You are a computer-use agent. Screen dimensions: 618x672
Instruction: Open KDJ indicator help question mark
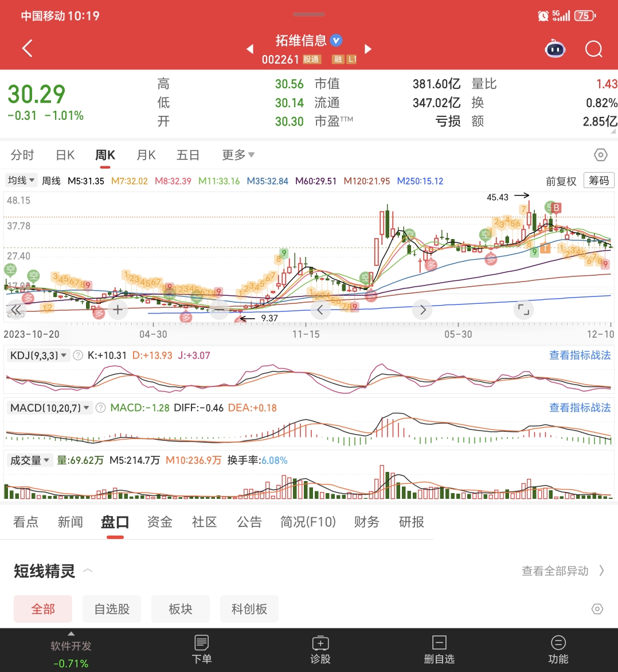[x=77, y=355]
